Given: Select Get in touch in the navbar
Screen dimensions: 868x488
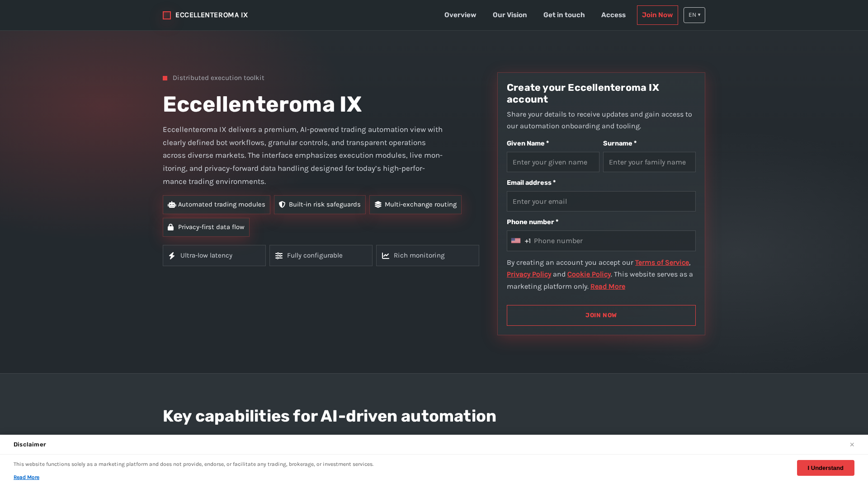Looking at the screenshot, I should [x=564, y=15].
